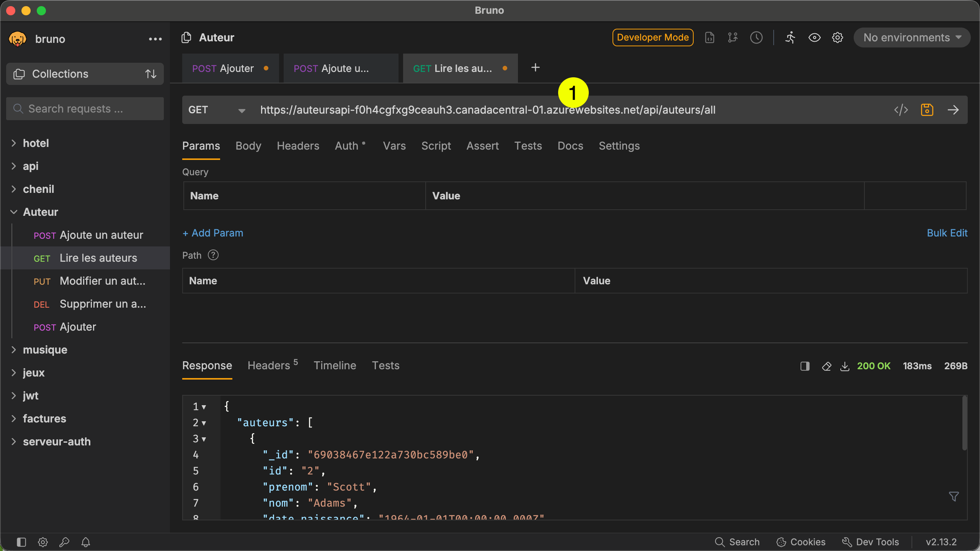Switch to the Headers request tab
Viewport: 980px width, 551px height.
(298, 146)
